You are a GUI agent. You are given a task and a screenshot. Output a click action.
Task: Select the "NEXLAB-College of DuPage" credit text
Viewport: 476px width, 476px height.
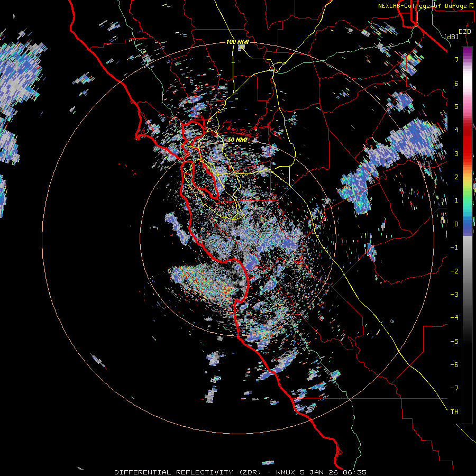(422, 6)
